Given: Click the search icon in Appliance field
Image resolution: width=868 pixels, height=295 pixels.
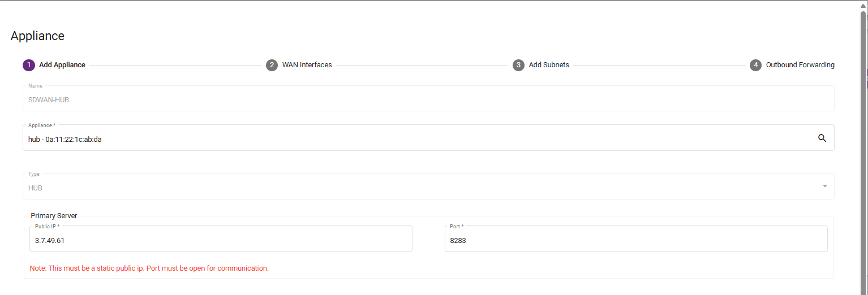Looking at the screenshot, I should pos(822,138).
